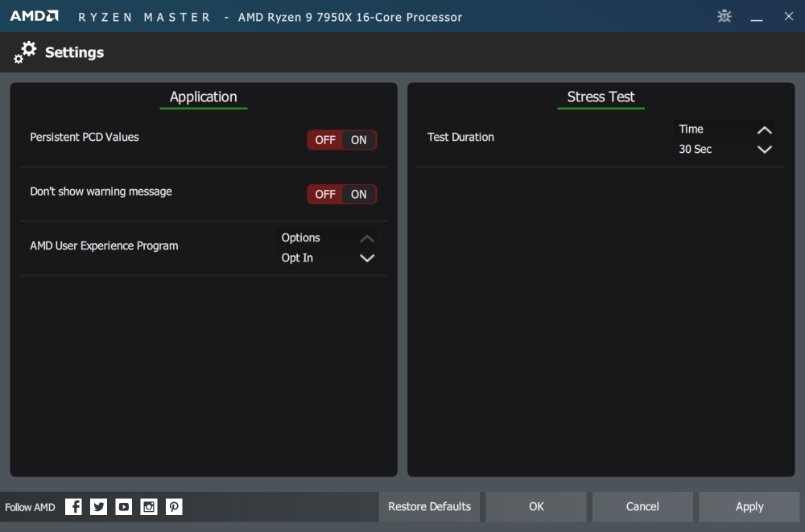Click the Apply button
805x532 pixels.
749,507
